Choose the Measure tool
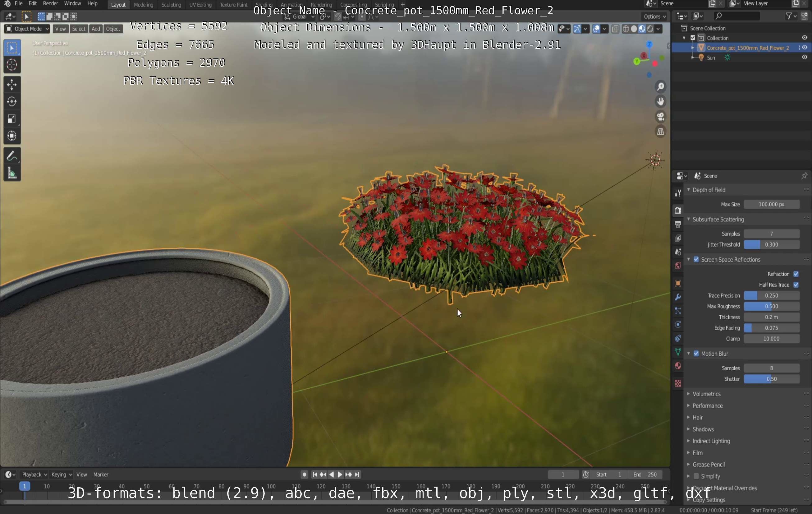This screenshot has width=812, height=514. point(12,174)
